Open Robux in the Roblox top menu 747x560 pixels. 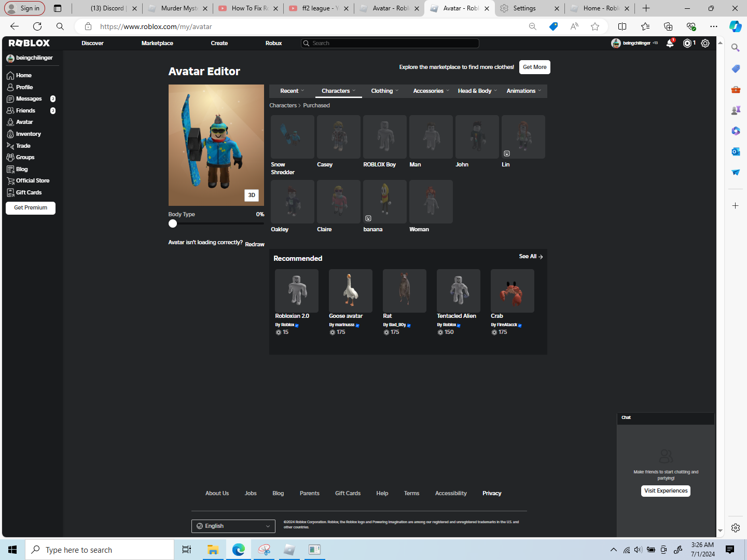273,43
